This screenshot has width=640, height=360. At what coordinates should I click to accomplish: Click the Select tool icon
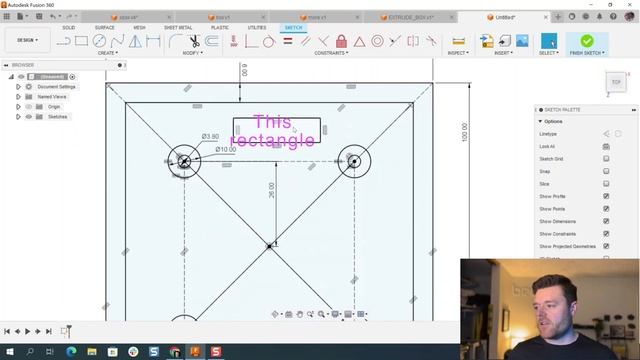[549, 41]
